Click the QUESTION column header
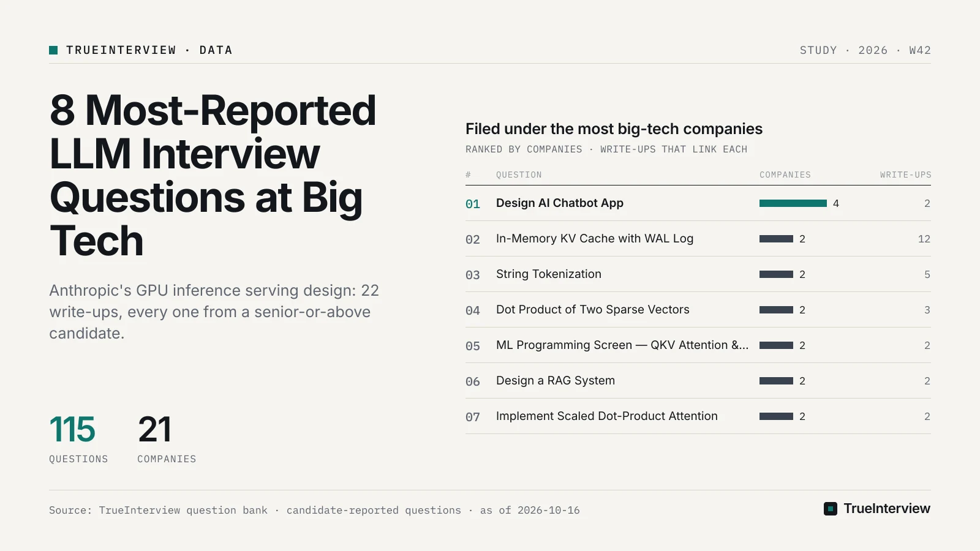980x551 pixels. click(x=519, y=175)
